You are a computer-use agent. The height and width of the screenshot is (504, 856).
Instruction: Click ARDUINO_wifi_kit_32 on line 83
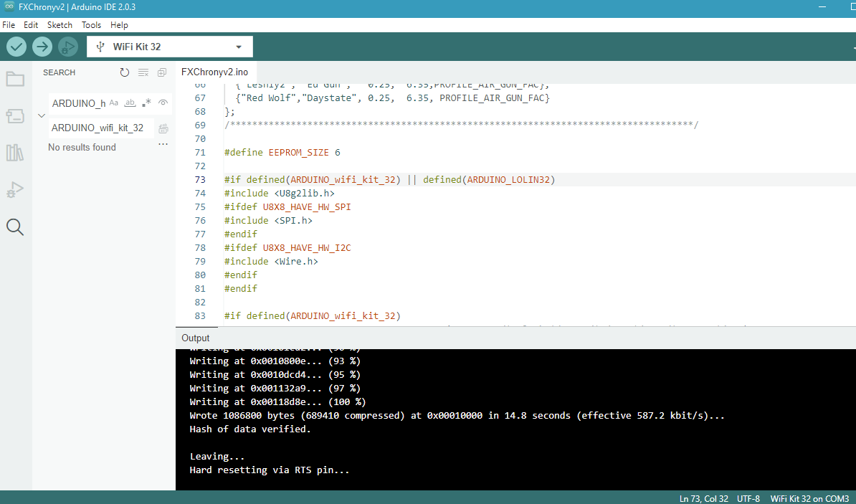click(x=343, y=315)
